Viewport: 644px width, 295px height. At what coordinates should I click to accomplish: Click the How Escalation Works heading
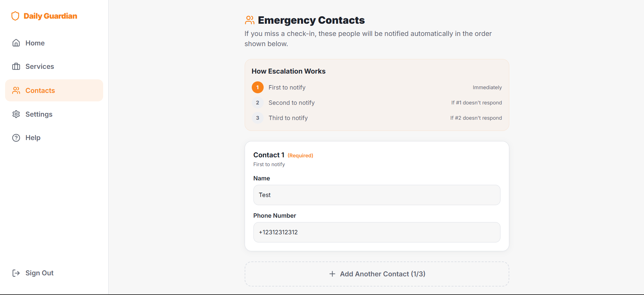(288, 71)
